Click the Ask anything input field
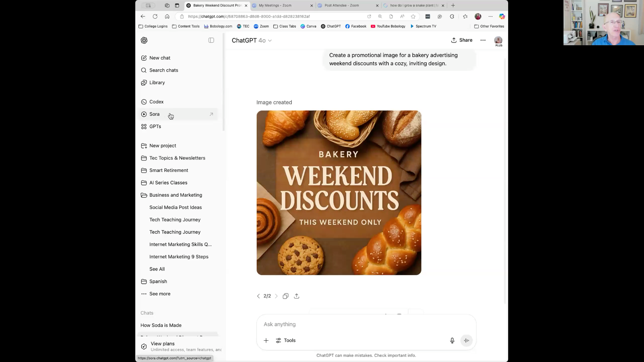This screenshot has height=362, width=644. pyautogui.click(x=366, y=324)
